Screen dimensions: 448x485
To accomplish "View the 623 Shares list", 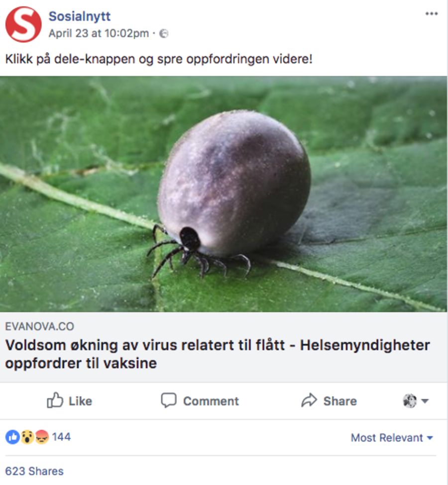I will pos(34,471).
